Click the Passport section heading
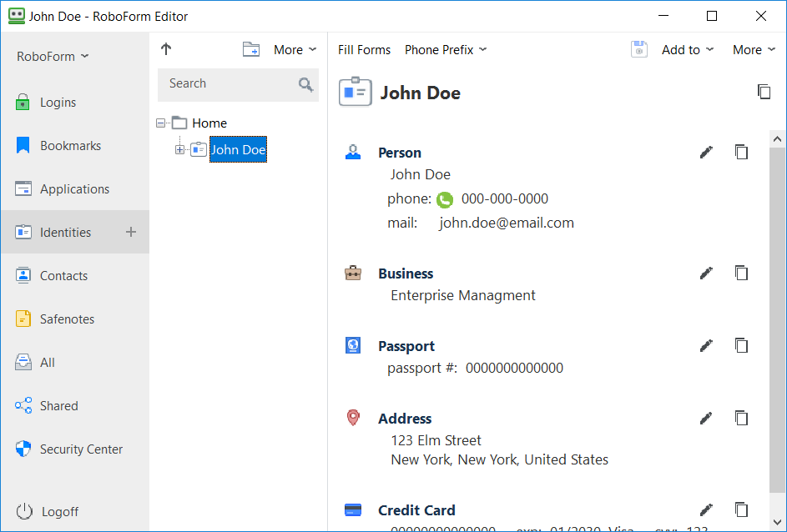This screenshot has width=787, height=532. click(x=406, y=346)
